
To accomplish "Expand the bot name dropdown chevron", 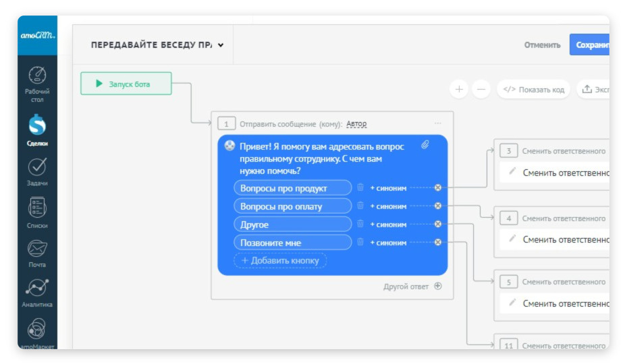I will tap(221, 45).
